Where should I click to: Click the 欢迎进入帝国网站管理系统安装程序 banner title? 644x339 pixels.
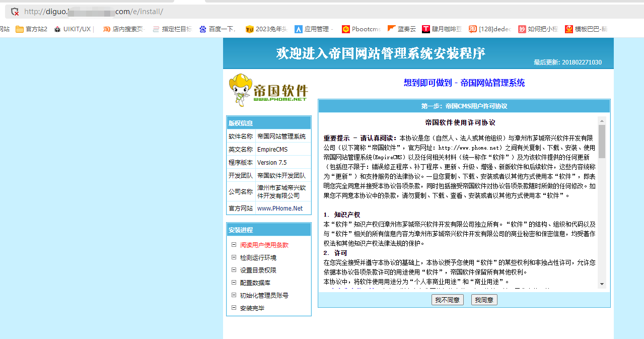(x=381, y=53)
